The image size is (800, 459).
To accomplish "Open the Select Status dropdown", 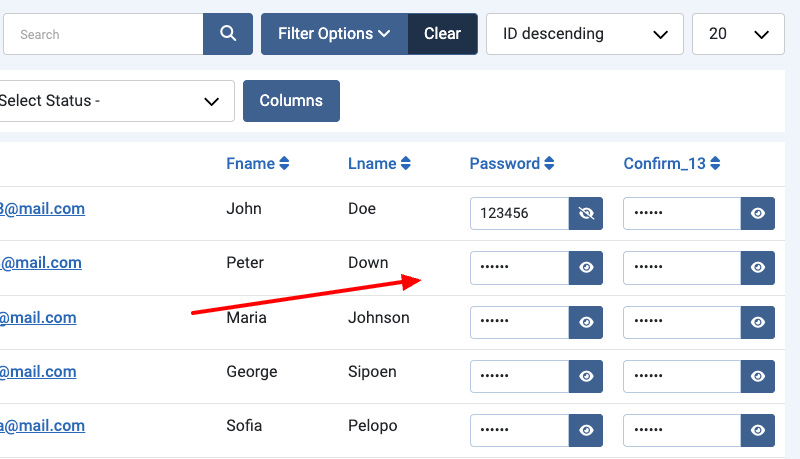I will pyautogui.click(x=116, y=101).
